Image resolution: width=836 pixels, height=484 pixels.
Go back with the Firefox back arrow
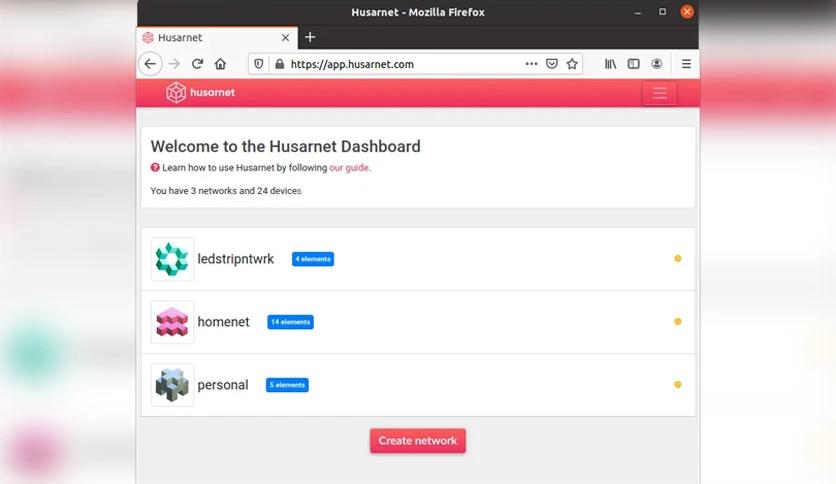tap(150, 64)
